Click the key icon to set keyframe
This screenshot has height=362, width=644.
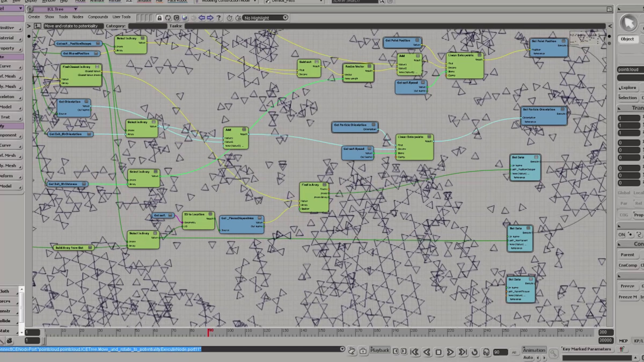[553, 354]
